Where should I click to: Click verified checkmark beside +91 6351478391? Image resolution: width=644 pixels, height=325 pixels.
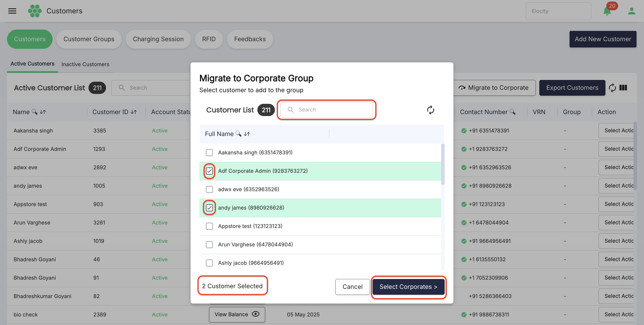pyautogui.click(x=464, y=131)
